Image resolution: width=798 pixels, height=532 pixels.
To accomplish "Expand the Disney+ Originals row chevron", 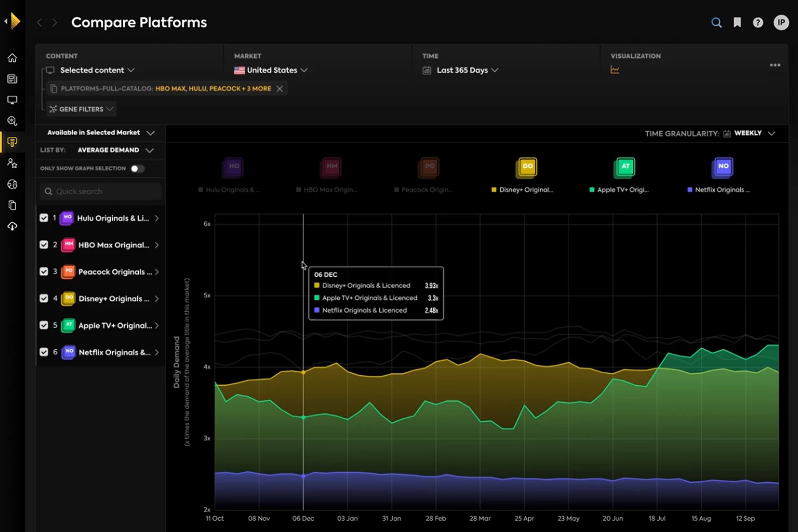I will 156,299.
